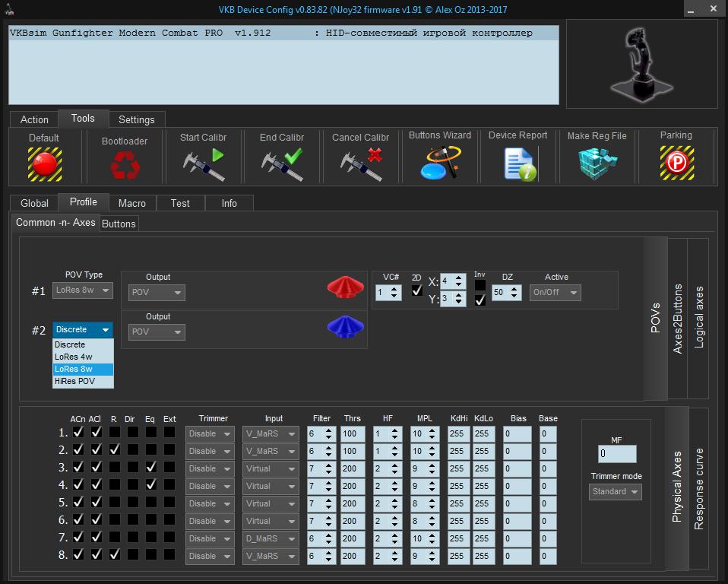Select the VKBsim Gunfighter device entry
The height and width of the screenshot is (584, 728).
click(283, 33)
